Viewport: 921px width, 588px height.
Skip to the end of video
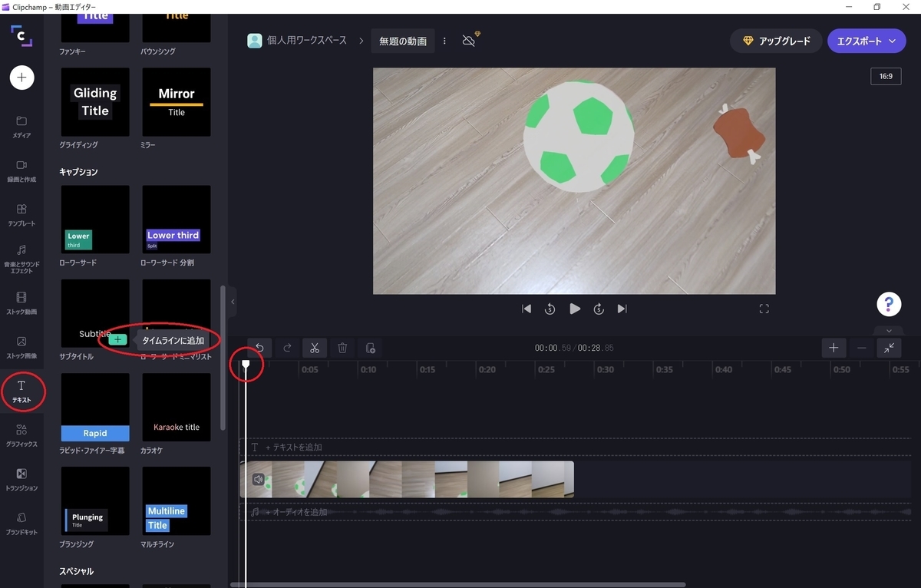[622, 309]
